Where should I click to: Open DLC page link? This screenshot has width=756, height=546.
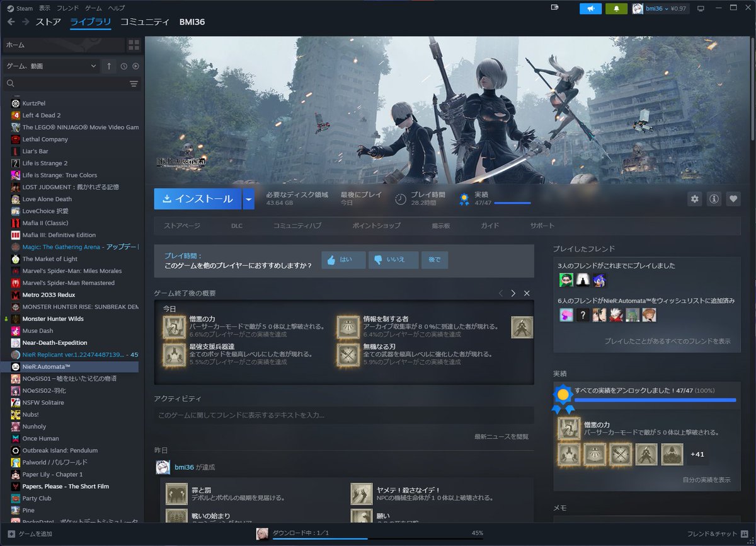pyautogui.click(x=237, y=226)
